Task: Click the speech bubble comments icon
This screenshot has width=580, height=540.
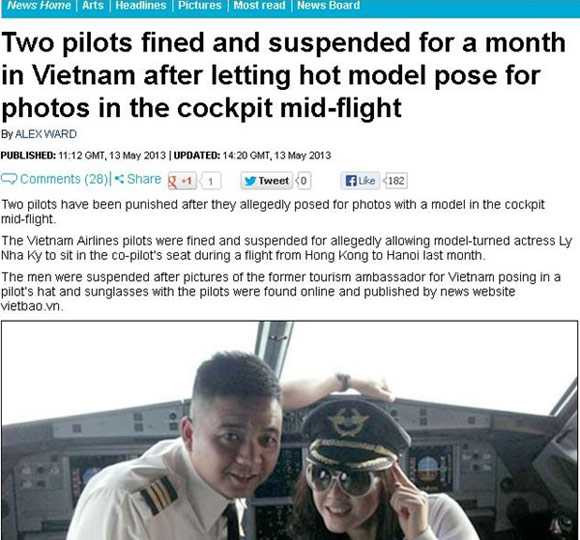Action: click(9, 179)
